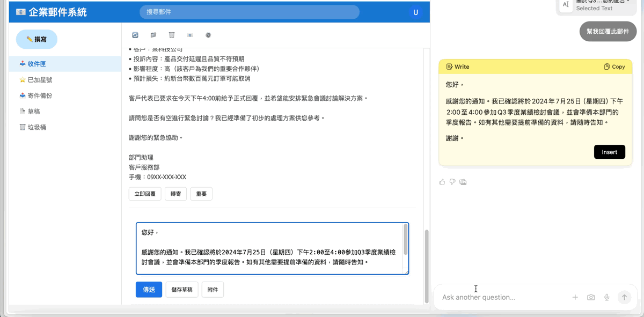Click the plus icon to add attachment

click(x=575, y=297)
